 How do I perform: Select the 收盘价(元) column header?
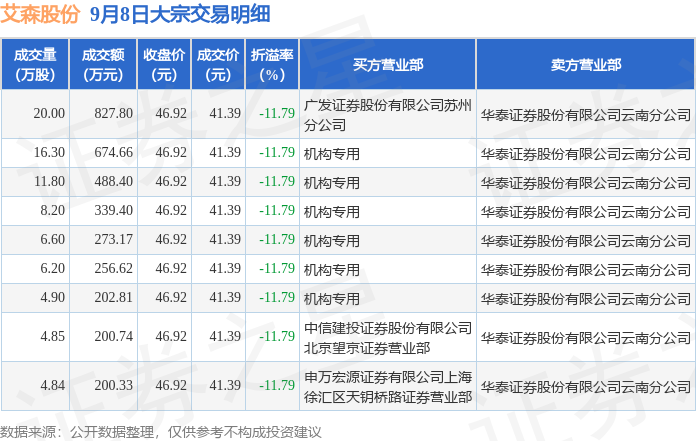click(x=164, y=65)
